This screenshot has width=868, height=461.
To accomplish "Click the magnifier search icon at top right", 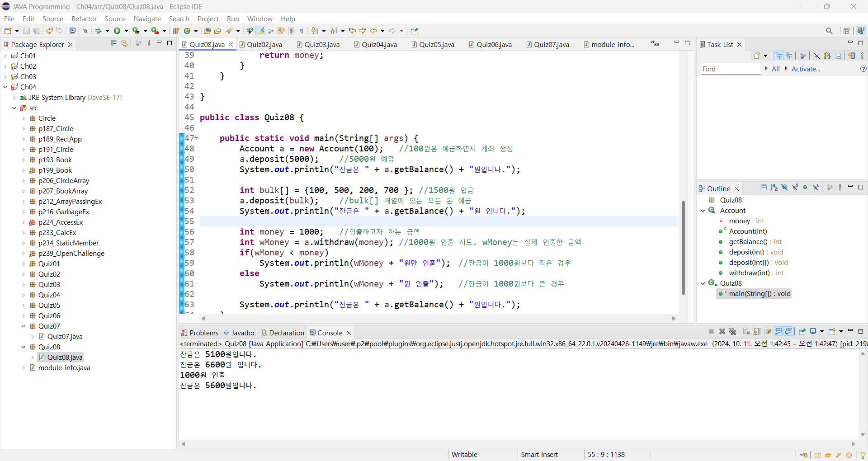I will [829, 31].
